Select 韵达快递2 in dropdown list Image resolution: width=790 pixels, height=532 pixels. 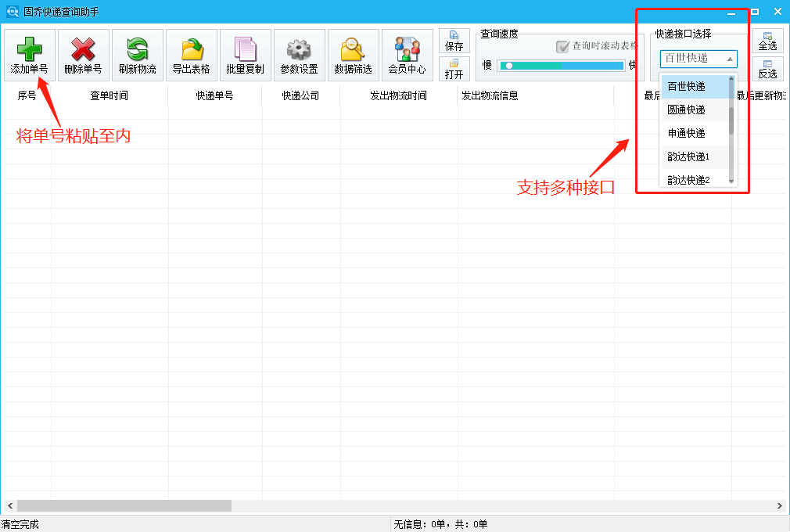click(x=695, y=179)
